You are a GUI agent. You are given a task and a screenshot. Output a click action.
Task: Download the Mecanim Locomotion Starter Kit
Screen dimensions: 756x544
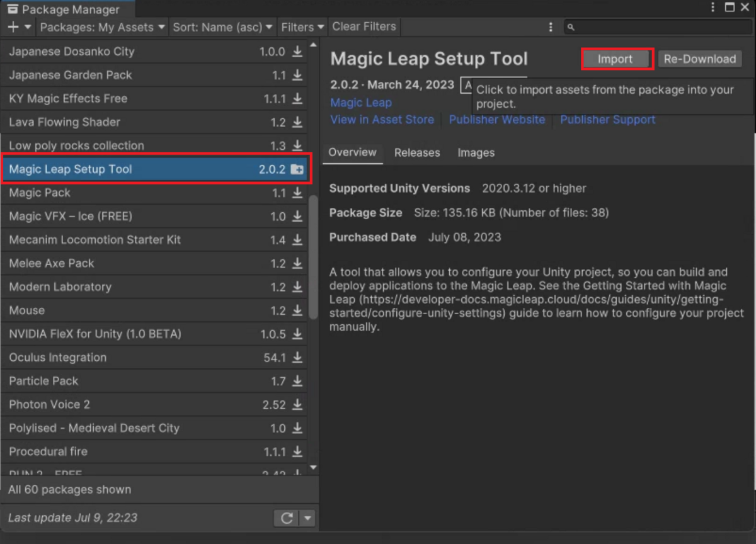click(297, 240)
